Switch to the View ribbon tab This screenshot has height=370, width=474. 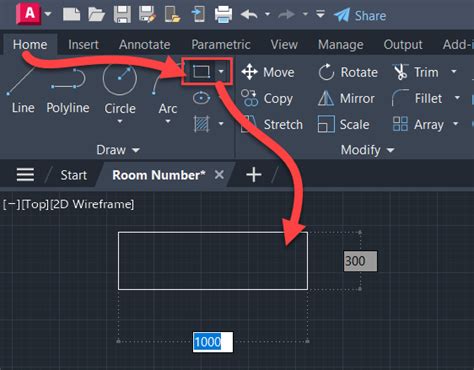pos(284,44)
